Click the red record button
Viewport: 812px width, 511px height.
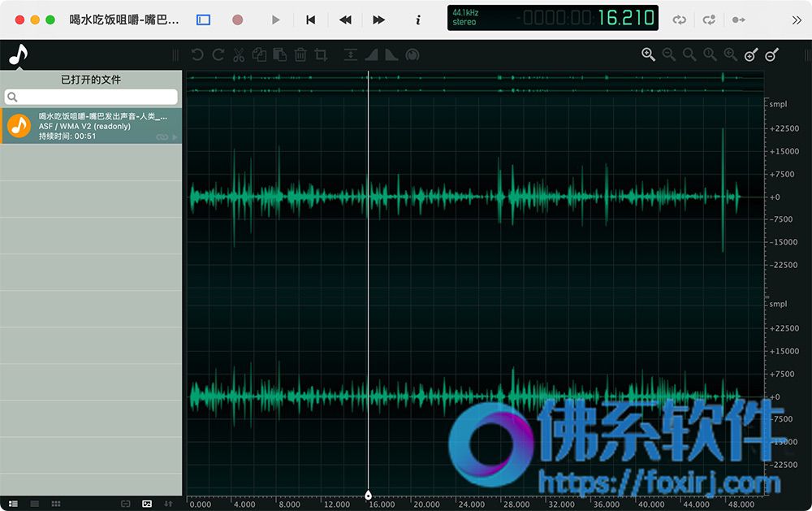238,19
